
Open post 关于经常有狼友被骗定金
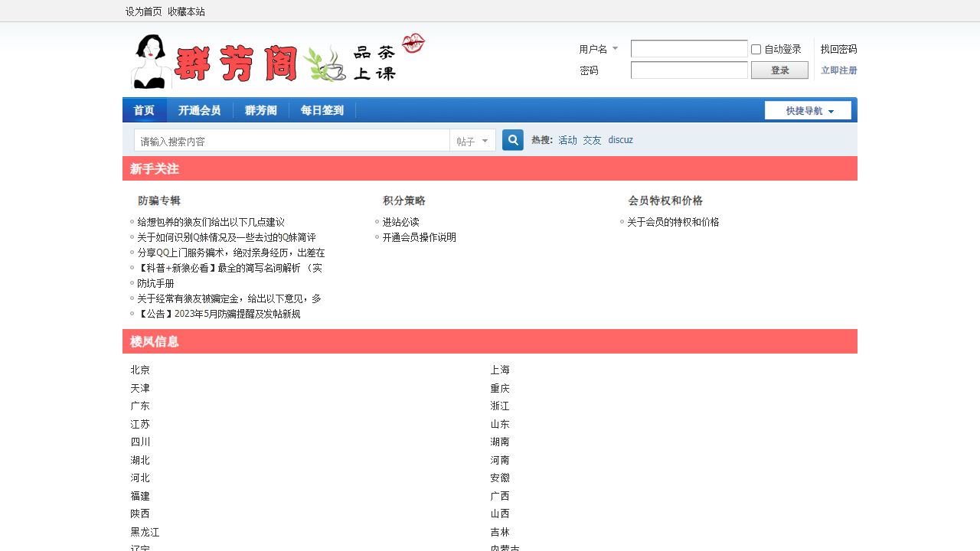point(230,298)
